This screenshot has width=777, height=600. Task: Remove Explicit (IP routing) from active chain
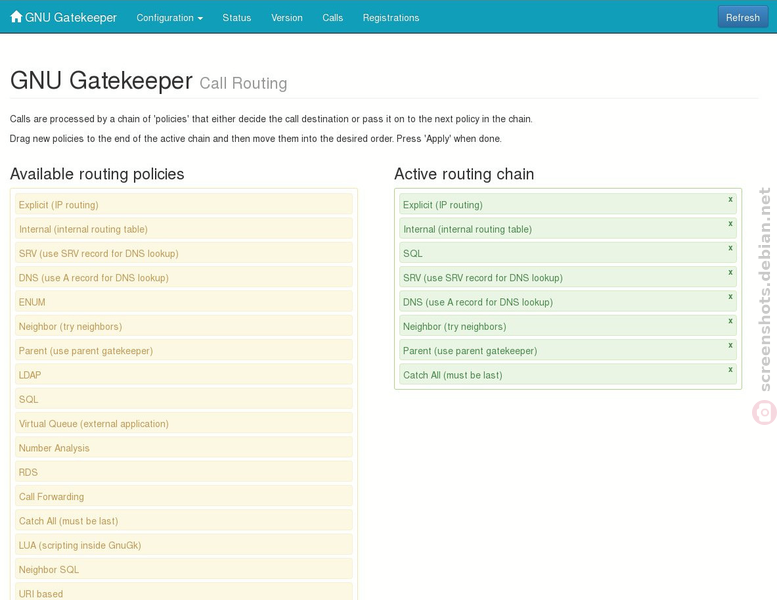730,199
